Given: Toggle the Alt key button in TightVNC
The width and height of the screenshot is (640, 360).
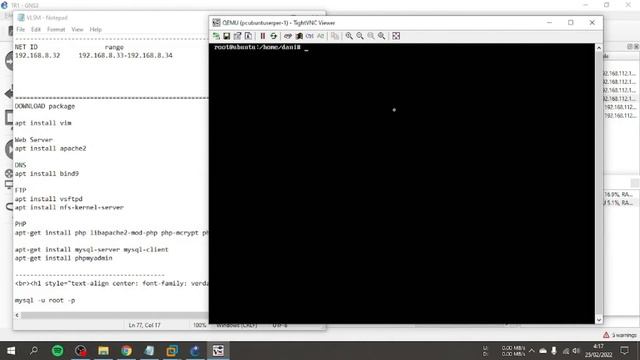Looking at the screenshot, I should (x=320, y=36).
